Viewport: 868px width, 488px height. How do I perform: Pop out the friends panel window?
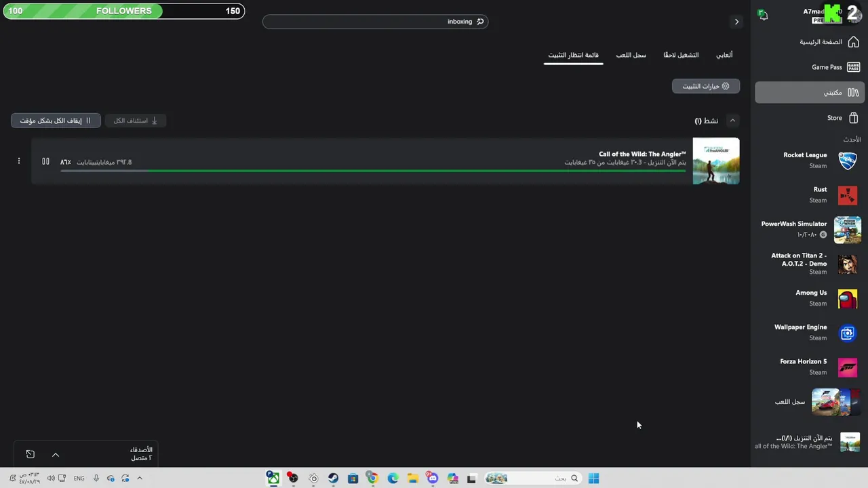click(30, 454)
